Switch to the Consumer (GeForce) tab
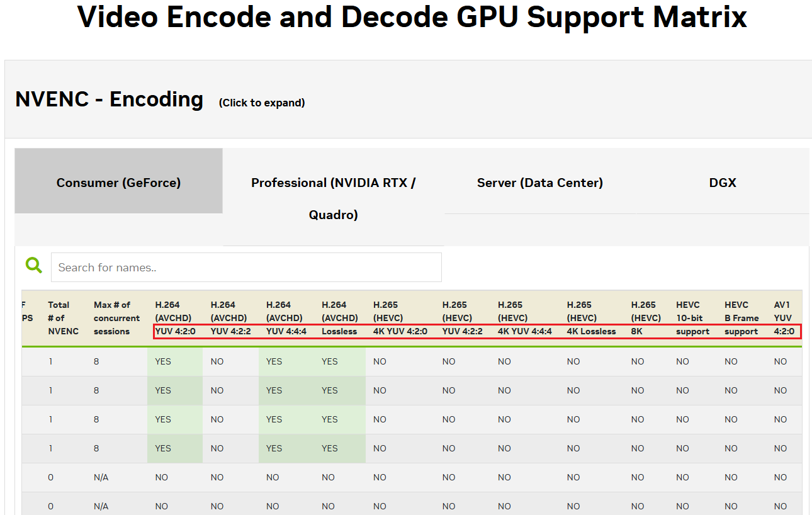This screenshot has width=812, height=515. click(x=118, y=181)
